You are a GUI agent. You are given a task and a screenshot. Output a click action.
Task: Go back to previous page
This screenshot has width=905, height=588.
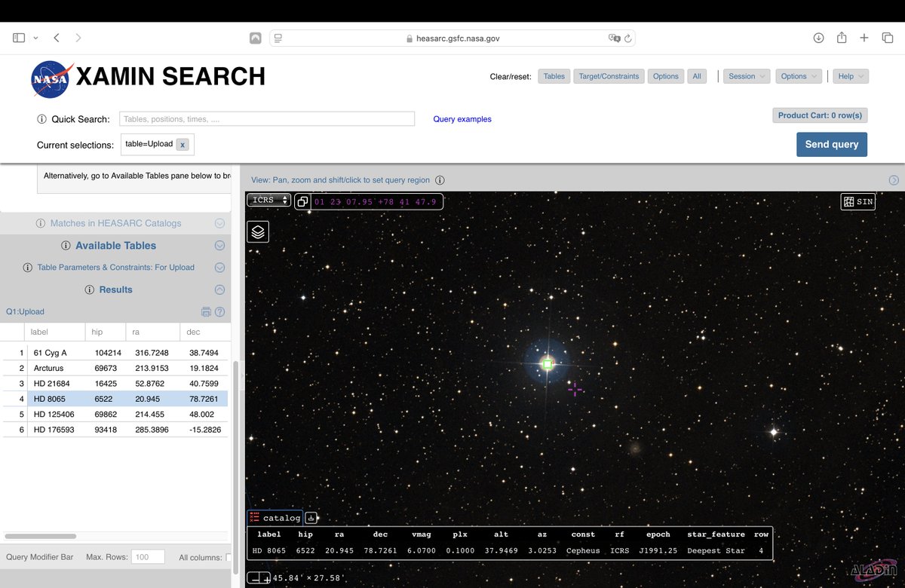57,38
